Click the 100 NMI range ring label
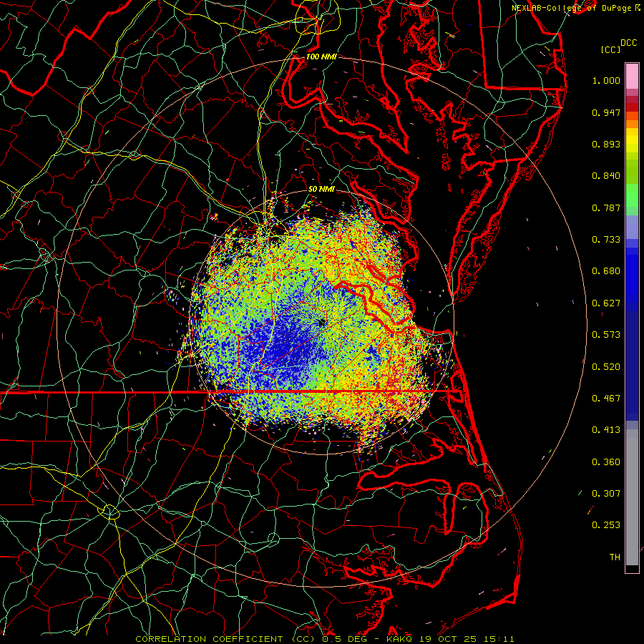Screen dimensions: 644x644 pyautogui.click(x=321, y=57)
